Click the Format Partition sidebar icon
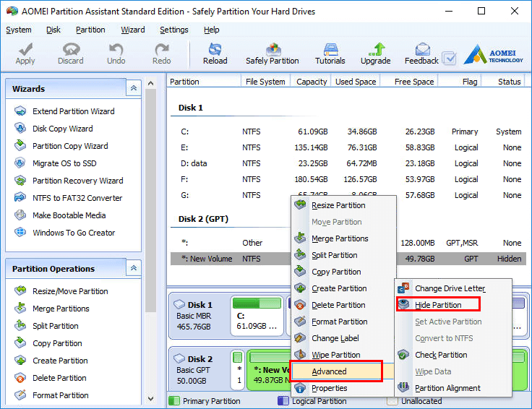The width and height of the screenshot is (532, 409). click(20, 395)
